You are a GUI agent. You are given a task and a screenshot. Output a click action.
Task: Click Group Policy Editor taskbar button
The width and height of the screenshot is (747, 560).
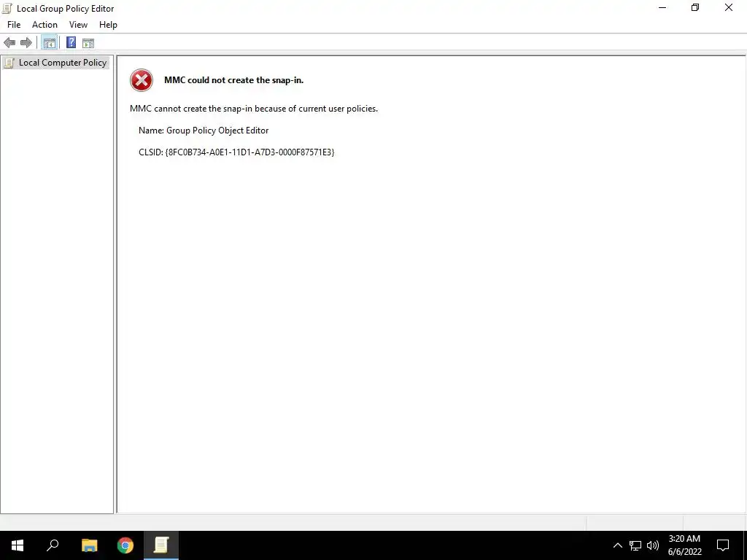[x=161, y=545]
